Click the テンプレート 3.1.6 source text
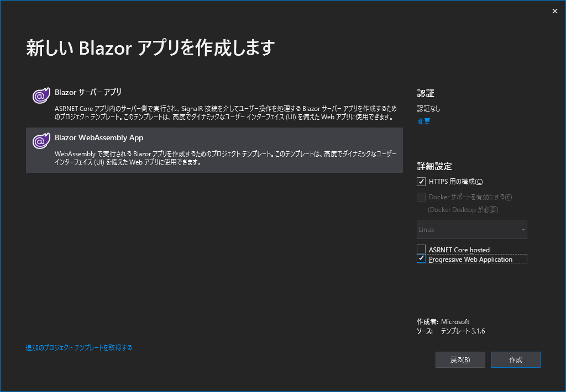 [x=463, y=331]
